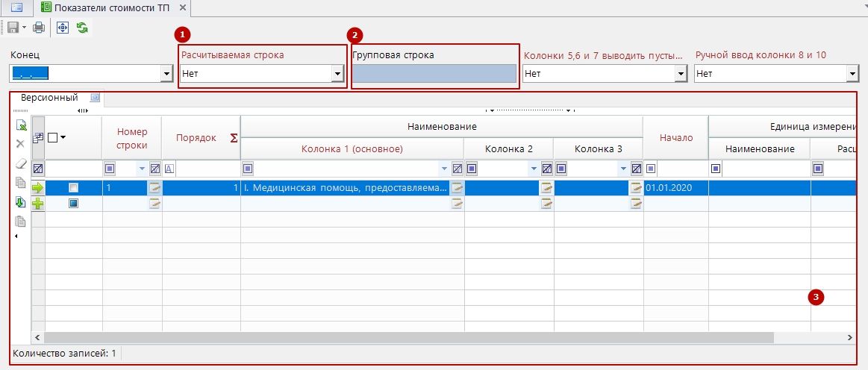Open the Ручной ввод колонки 8 и 10 dropdown
This screenshot has height=370, width=868.
[852, 74]
